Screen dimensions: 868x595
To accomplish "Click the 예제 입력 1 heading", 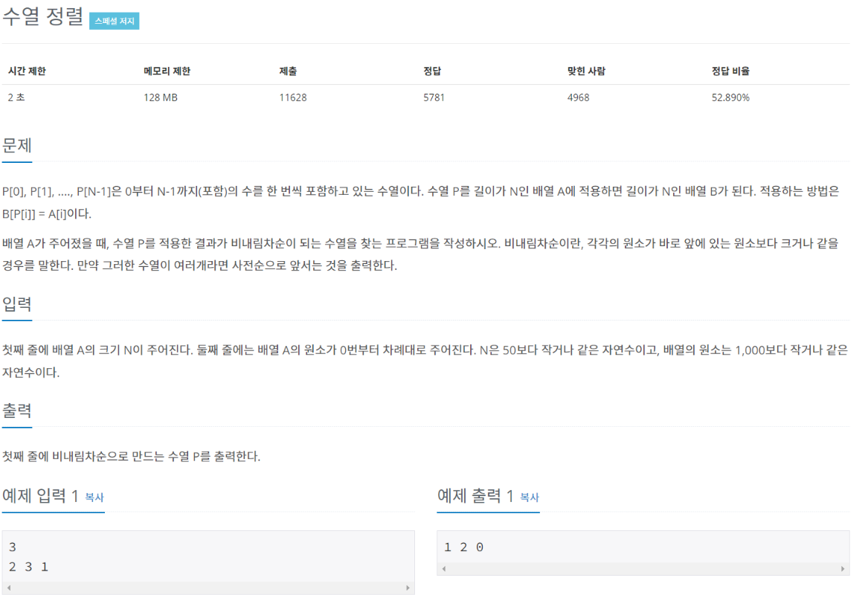I will point(40,495).
